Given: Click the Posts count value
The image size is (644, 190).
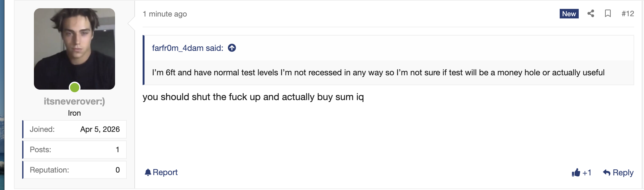Looking at the screenshot, I should click(117, 150).
